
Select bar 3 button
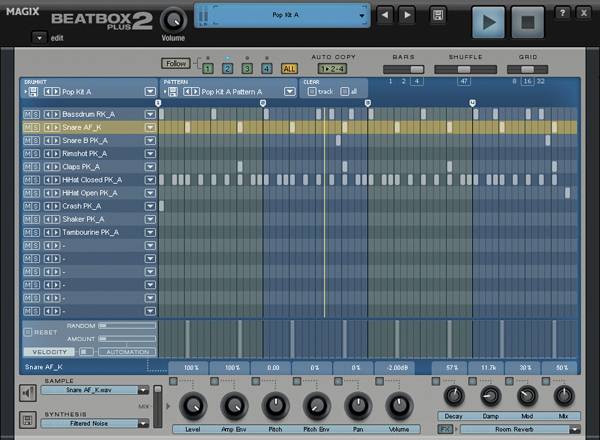click(x=247, y=68)
